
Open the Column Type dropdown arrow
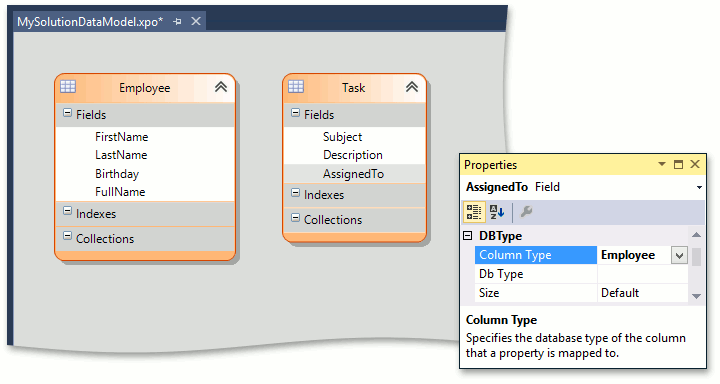pos(679,255)
